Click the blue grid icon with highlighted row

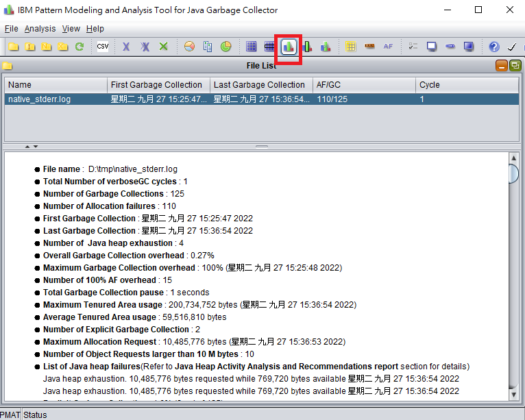pos(269,47)
